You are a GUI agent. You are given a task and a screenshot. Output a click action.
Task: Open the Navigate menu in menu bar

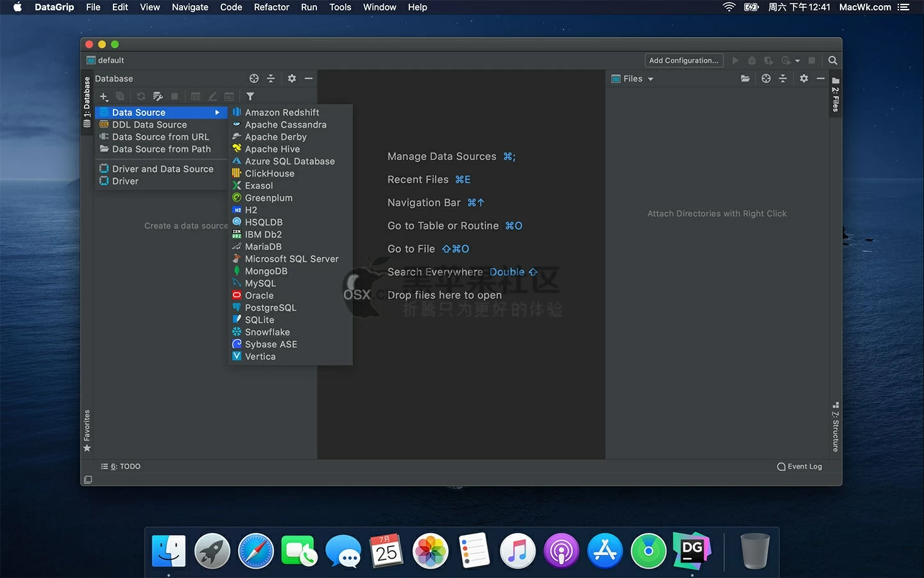(190, 7)
